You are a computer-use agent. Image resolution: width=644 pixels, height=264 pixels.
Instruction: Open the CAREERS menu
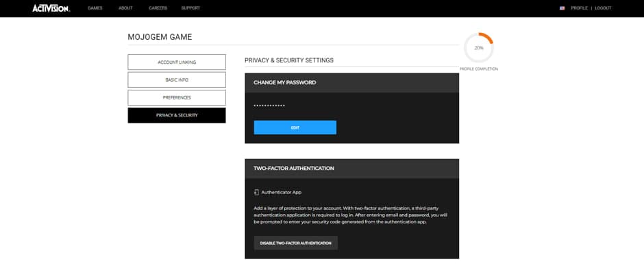coord(158,8)
